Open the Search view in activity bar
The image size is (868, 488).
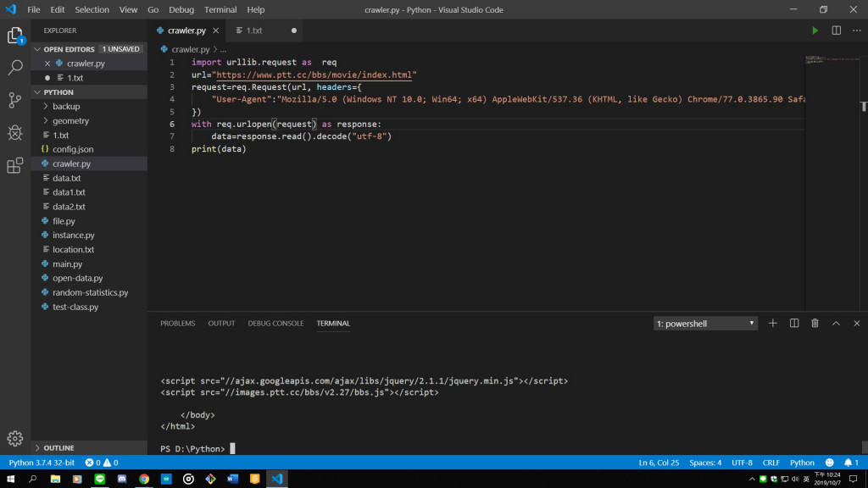coord(15,68)
